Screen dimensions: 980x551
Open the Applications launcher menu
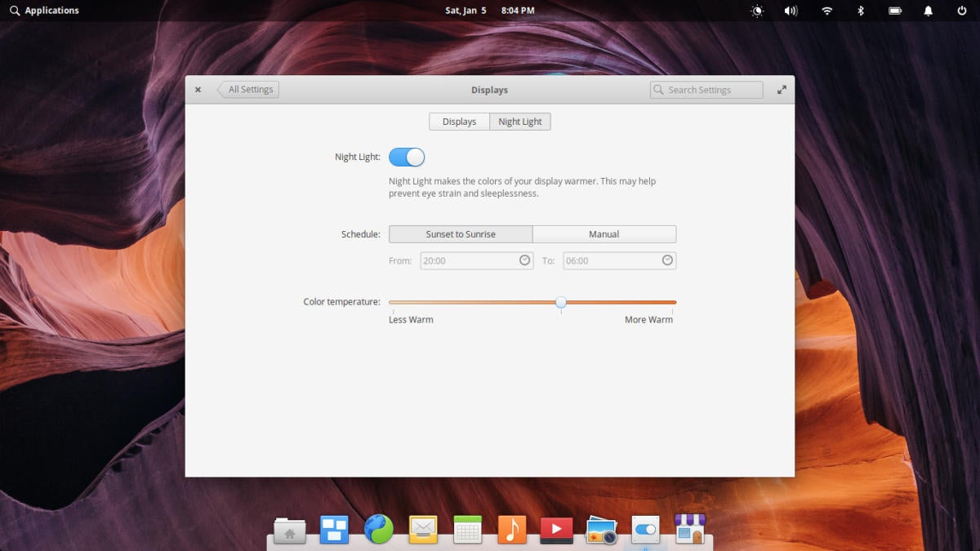click(x=44, y=11)
